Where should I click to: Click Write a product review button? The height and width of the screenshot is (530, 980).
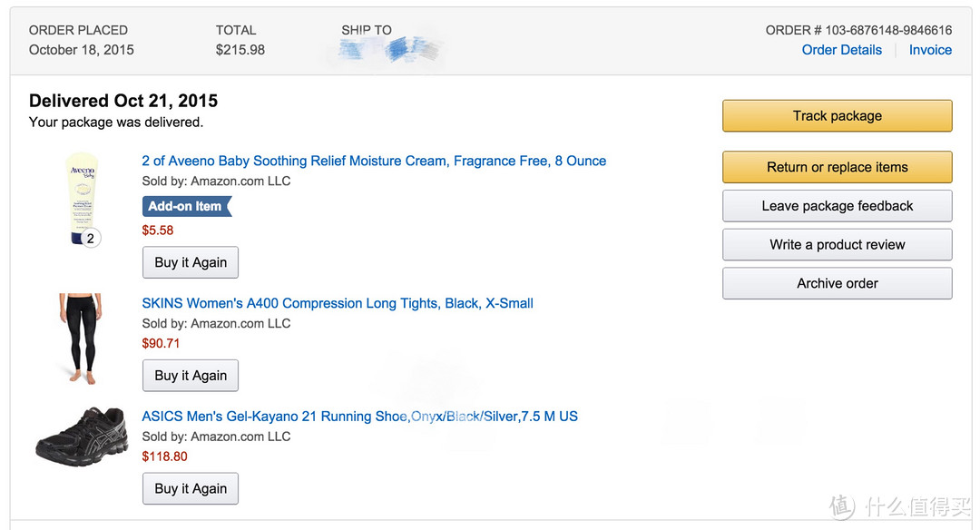coord(838,244)
